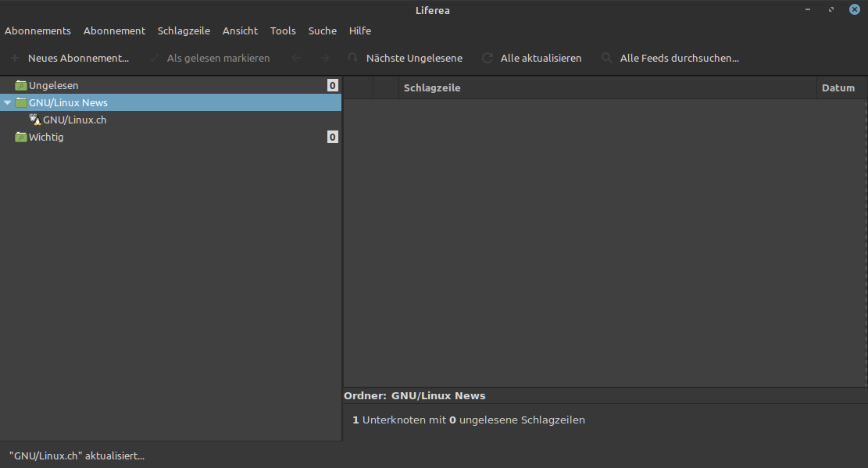Click the back arrow toolbar icon

[297, 58]
